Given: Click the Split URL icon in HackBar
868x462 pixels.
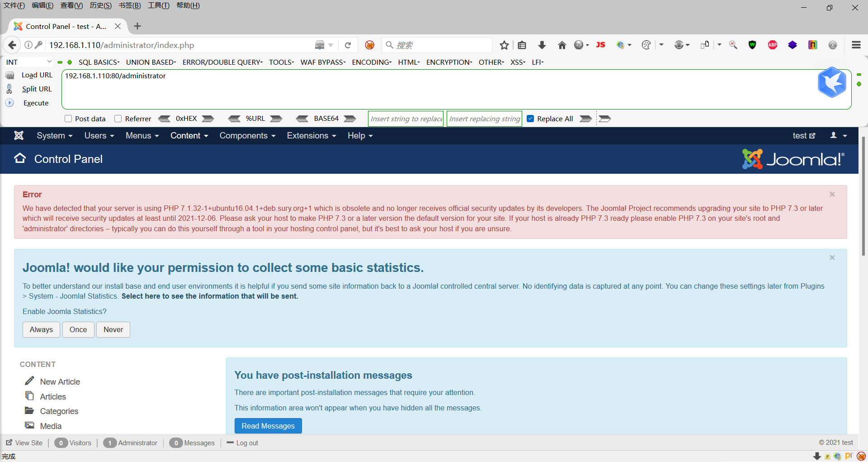Looking at the screenshot, I should pyautogui.click(x=9, y=89).
